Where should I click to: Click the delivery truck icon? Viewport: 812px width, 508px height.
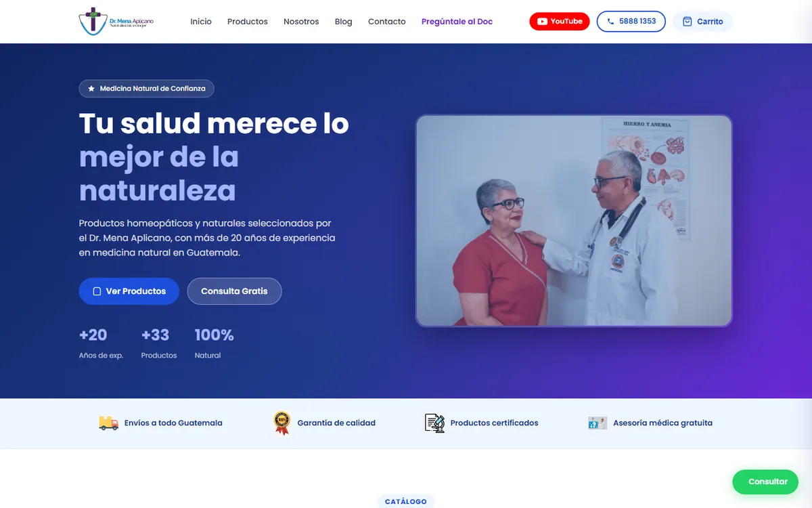coord(108,423)
